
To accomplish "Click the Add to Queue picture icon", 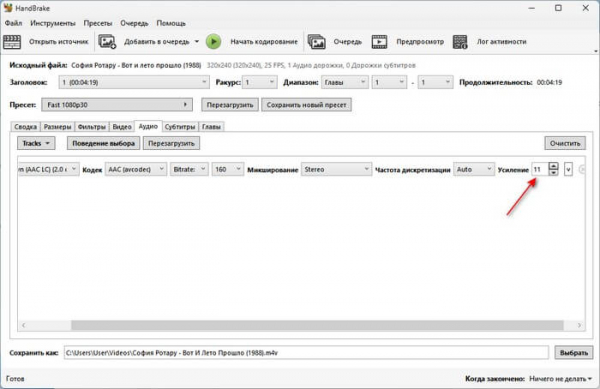I will click(107, 42).
